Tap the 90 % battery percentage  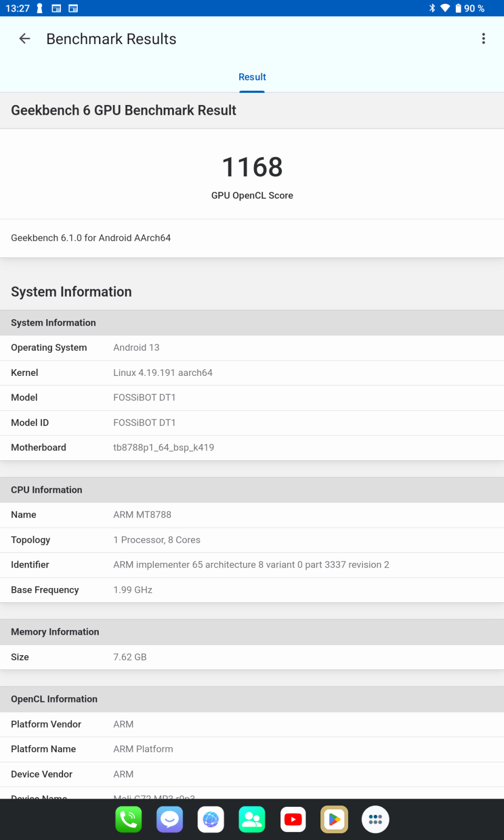[x=474, y=8]
